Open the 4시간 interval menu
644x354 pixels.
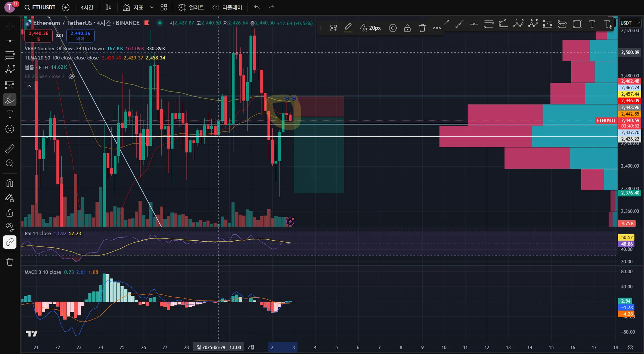tap(87, 7)
